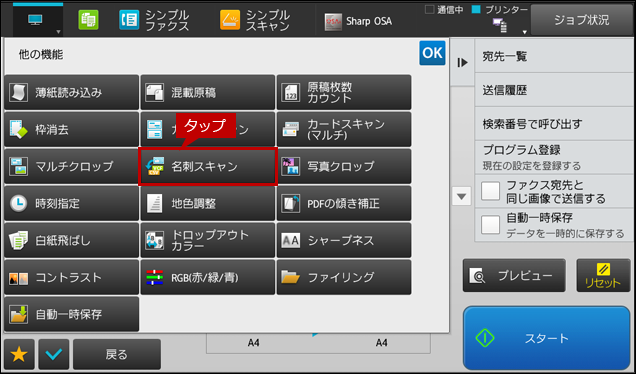This screenshot has width=636, height=374.
Task: Confirm settings with the blue OK button
Action: tap(432, 53)
